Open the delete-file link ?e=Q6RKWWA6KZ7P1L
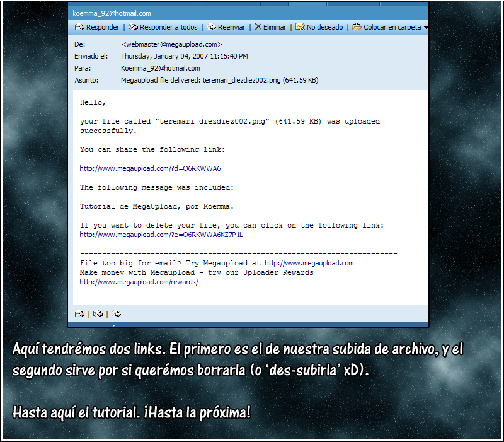Image resolution: width=504 pixels, height=442 pixels. click(x=161, y=235)
